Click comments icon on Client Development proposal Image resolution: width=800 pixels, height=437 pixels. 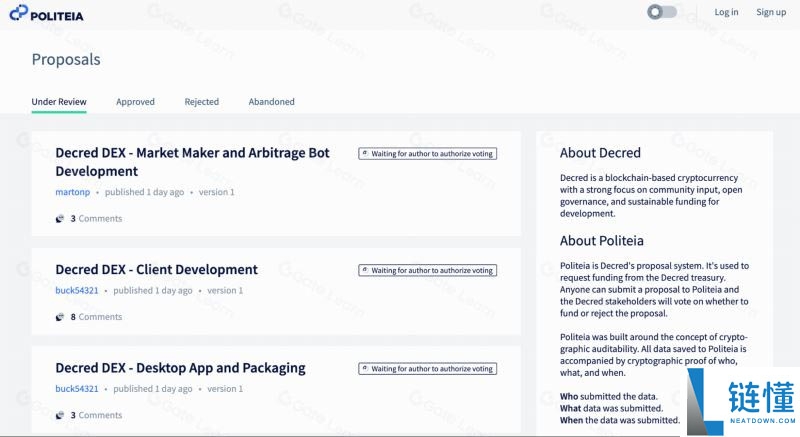coord(60,317)
